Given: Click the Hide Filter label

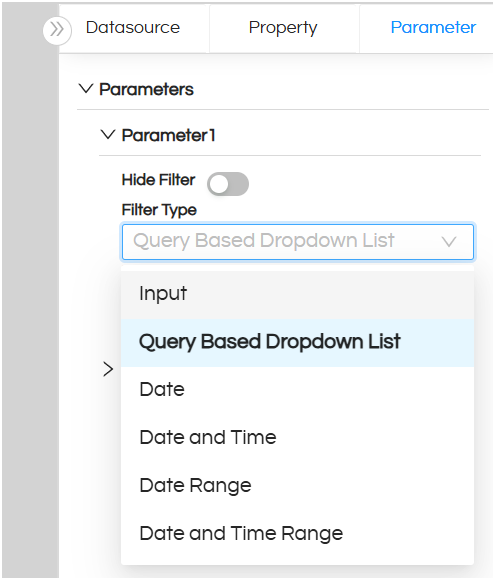Looking at the screenshot, I should coord(159,180).
